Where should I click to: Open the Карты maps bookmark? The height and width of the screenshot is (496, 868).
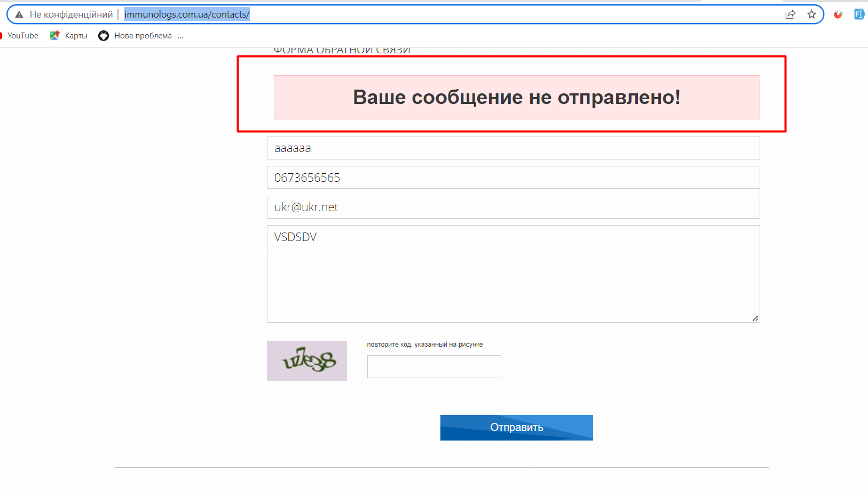(x=69, y=36)
